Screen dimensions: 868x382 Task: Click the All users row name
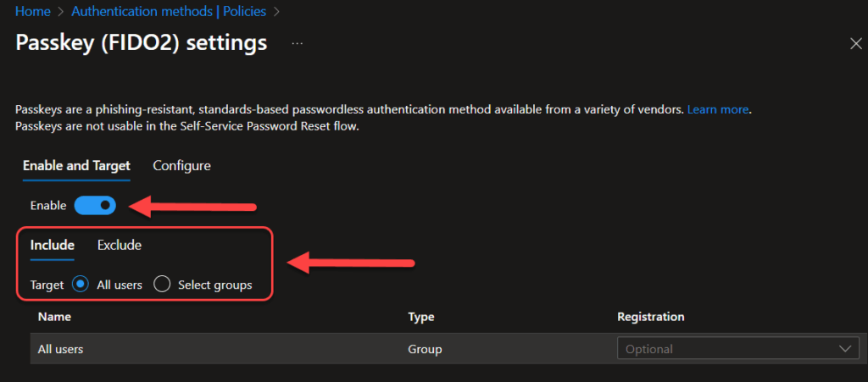[60, 349]
